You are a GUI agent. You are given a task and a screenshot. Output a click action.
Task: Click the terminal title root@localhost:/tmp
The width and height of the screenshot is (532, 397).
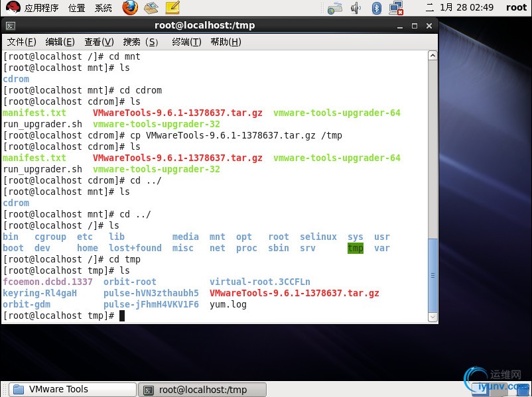[204, 25]
